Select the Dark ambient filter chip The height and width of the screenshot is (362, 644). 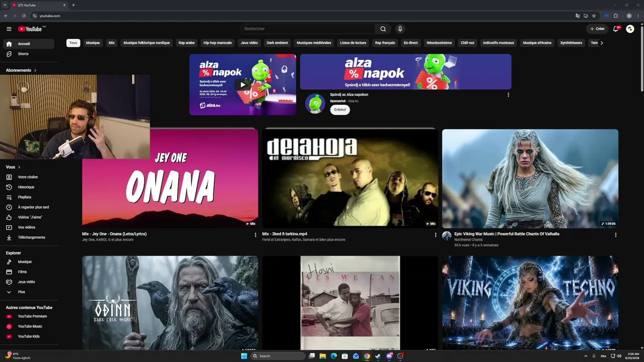[x=277, y=43]
